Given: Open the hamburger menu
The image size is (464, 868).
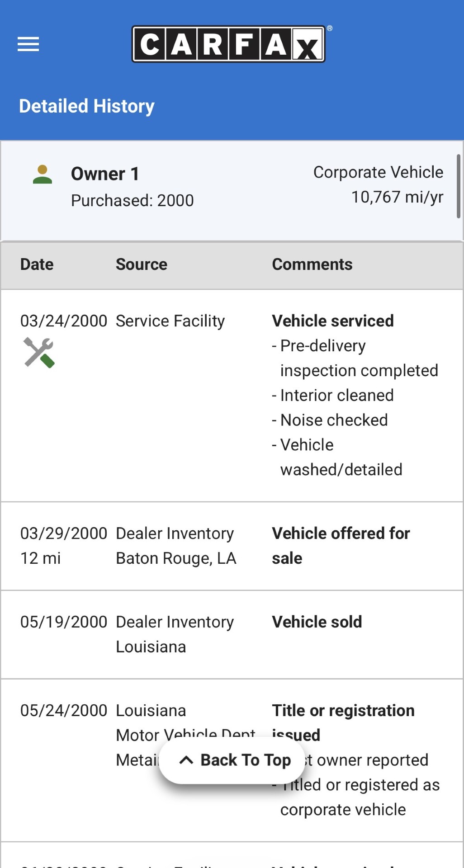Looking at the screenshot, I should pyautogui.click(x=28, y=44).
